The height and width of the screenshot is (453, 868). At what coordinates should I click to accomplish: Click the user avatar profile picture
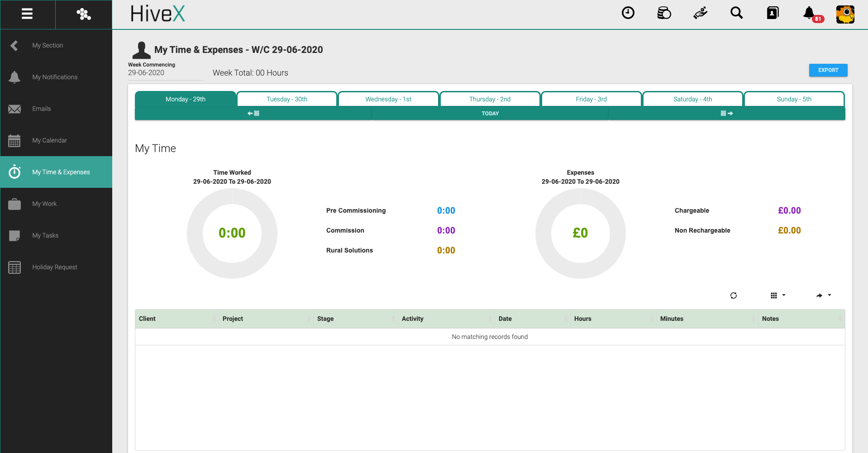(845, 14)
